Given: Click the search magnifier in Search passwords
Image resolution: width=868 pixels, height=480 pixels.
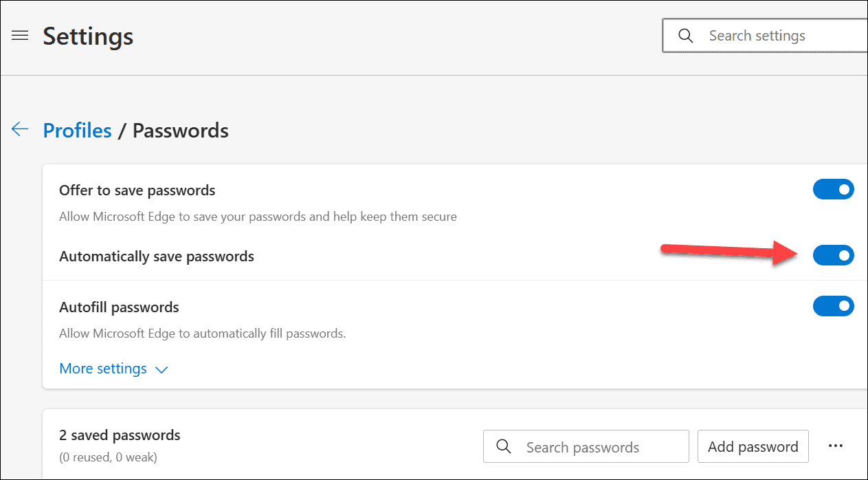Looking at the screenshot, I should click(x=503, y=446).
